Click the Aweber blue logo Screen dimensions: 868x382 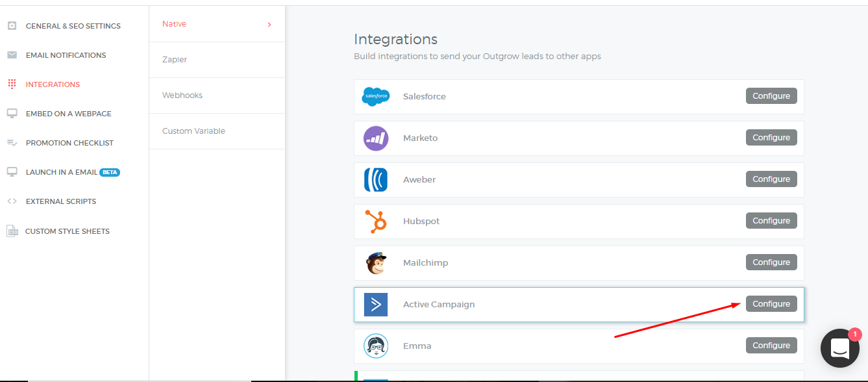click(x=376, y=180)
